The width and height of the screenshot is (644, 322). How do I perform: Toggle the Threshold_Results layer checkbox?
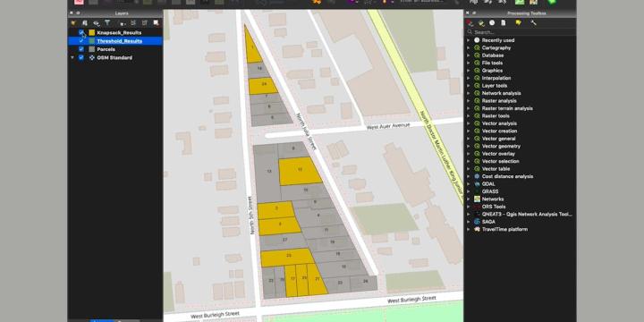[x=80, y=40]
